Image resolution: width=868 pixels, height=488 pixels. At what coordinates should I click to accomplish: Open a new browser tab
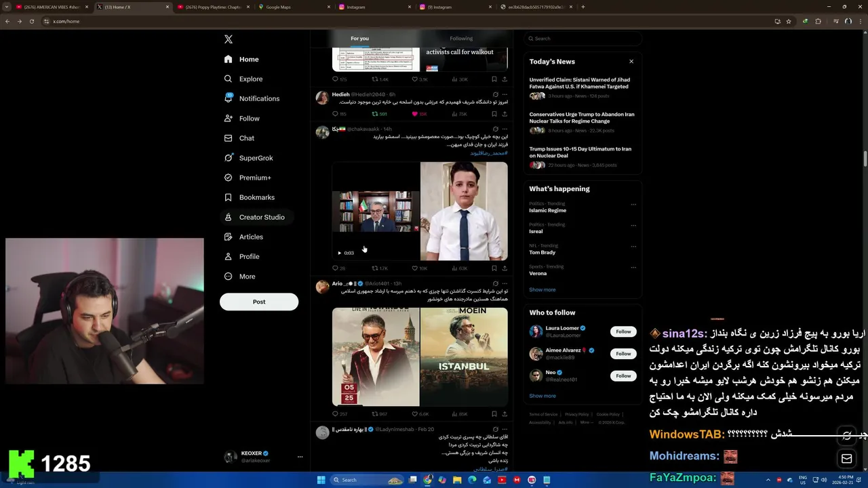[x=583, y=7]
